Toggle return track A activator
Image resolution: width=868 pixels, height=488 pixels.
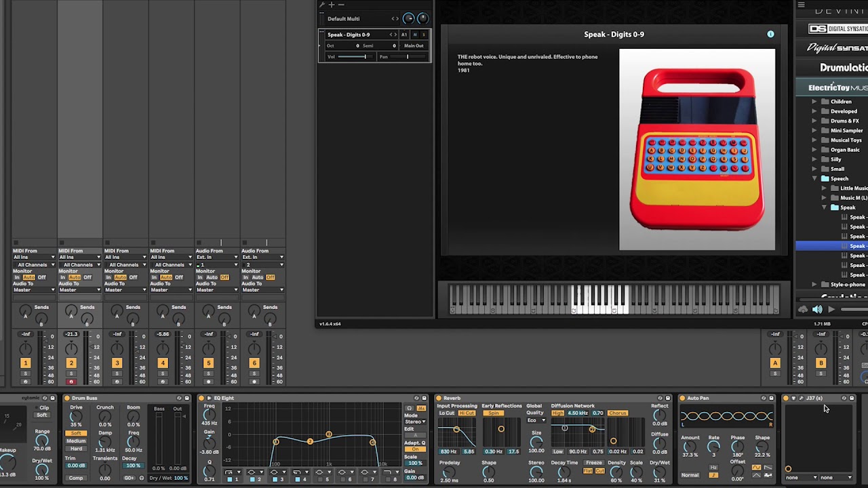pos(775,363)
